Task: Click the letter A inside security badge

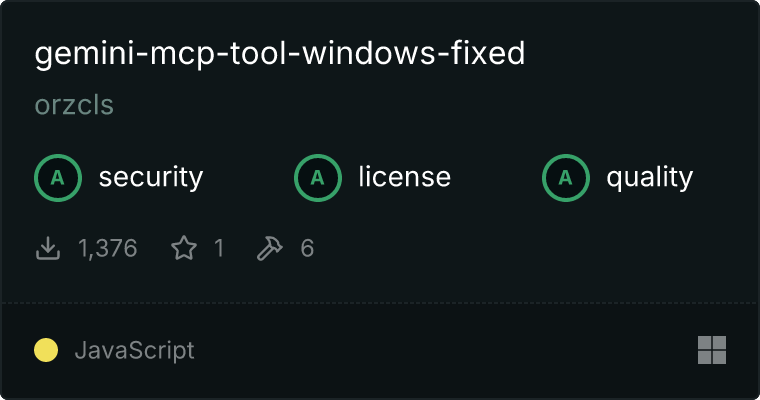Action: click(58, 178)
